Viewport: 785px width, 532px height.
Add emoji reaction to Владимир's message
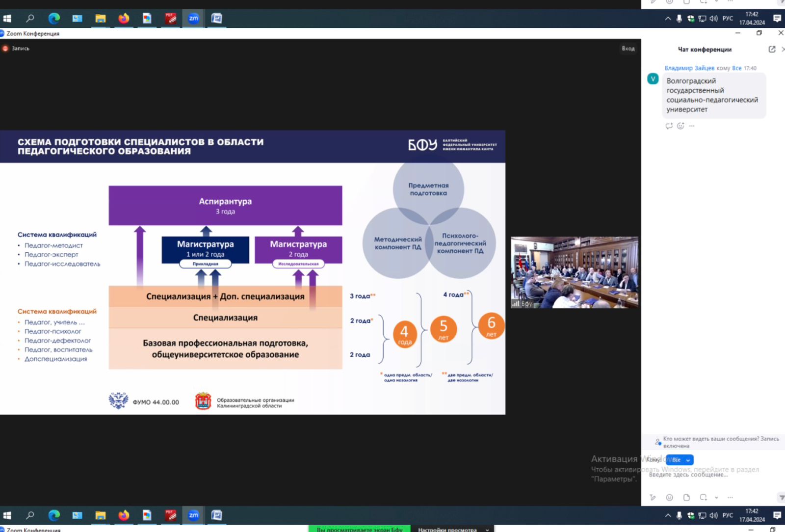point(680,126)
